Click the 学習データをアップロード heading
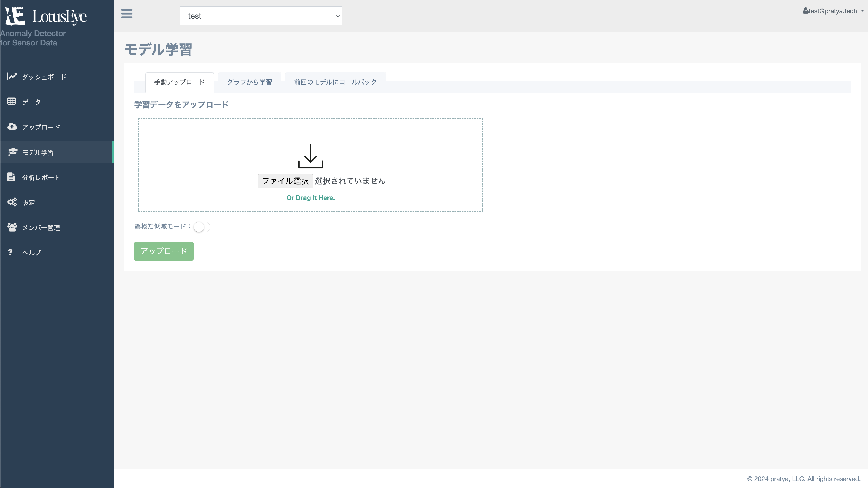Screen dimensions: 868x488 (x=181, y=105)
